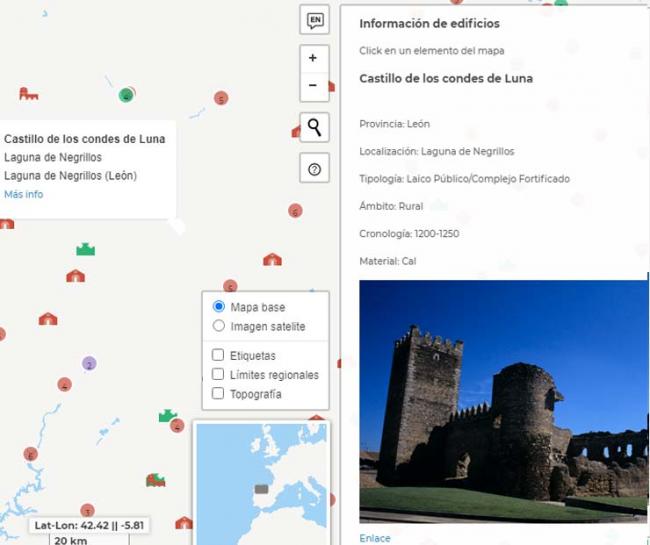This screenshot has width=650, height=545.
Task: Click the purple cluster marker numbered 2
Action: [x=89, y=364]
